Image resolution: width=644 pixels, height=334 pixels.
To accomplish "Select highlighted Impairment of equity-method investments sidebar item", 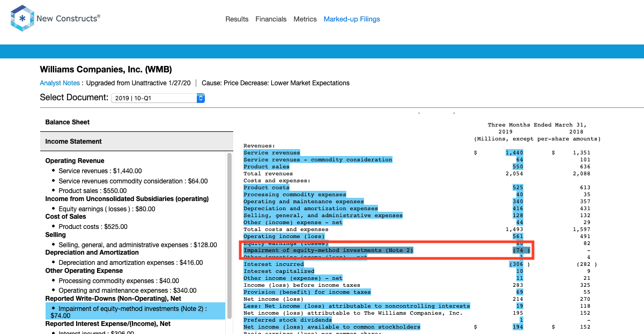I will click(135, 311).
